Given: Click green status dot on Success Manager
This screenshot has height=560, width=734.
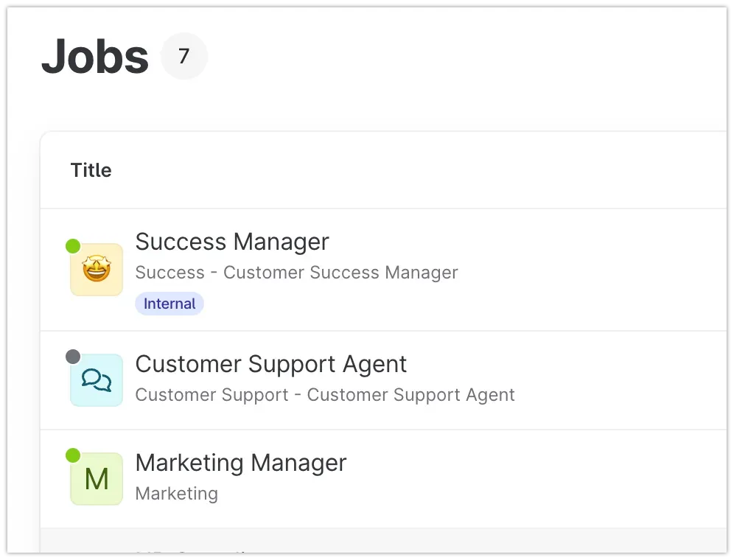Looking at the screenshot, I should tap(73, 246).
